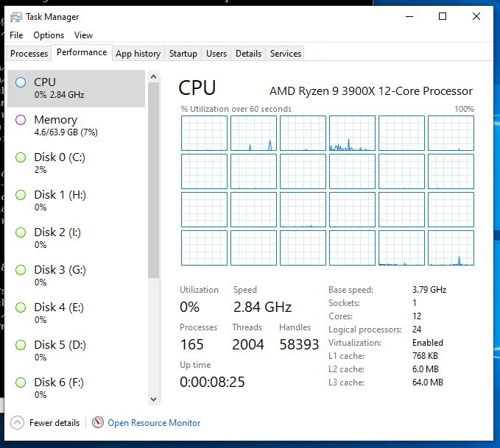
Task: Click top-row graph with two spikes
Action: click(x=253, y=133)
